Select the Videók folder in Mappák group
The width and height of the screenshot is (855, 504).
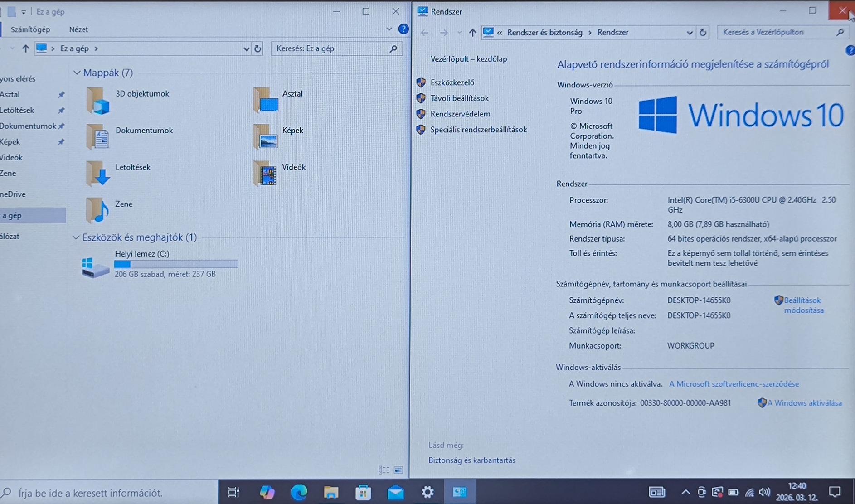(x=279, y=173)
